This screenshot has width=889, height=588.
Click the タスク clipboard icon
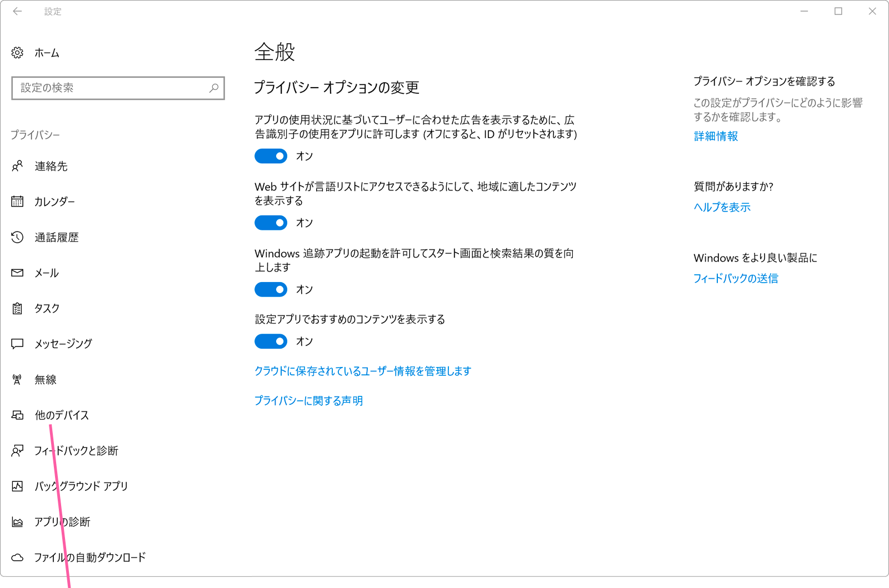coord(17,308)
